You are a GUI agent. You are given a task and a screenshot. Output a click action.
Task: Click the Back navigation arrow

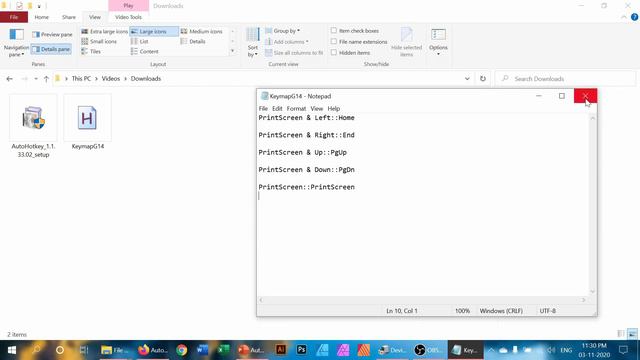pos(9,79)
